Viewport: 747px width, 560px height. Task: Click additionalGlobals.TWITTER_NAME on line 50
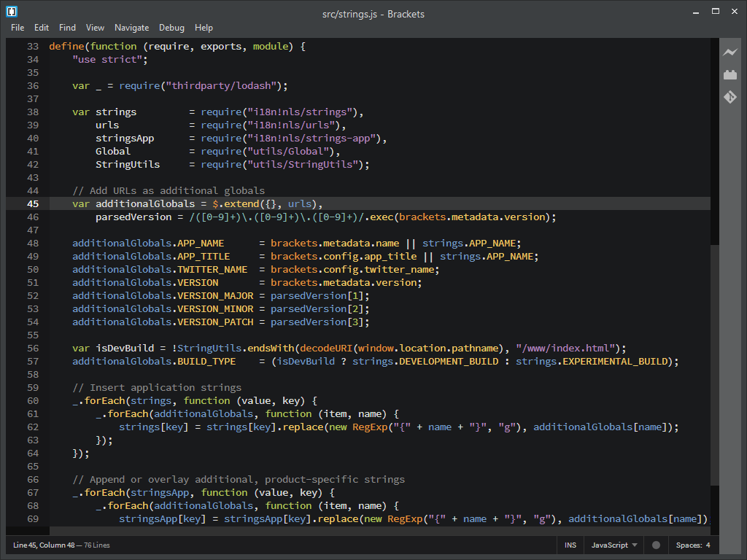pyautogui.click(x=160, y=270)
